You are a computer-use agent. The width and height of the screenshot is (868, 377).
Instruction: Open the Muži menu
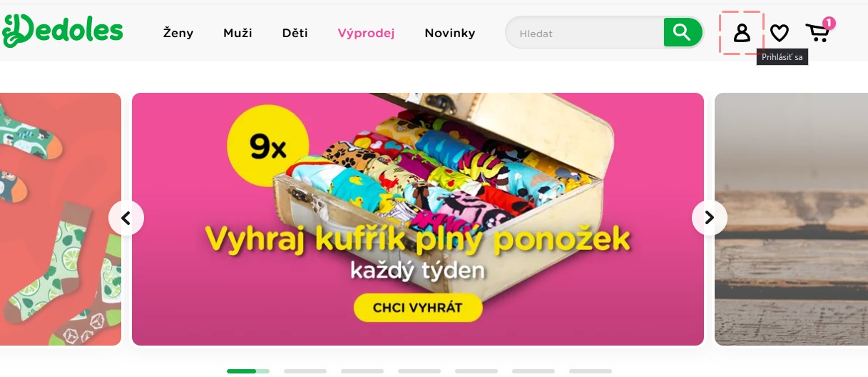coord(238,33)
